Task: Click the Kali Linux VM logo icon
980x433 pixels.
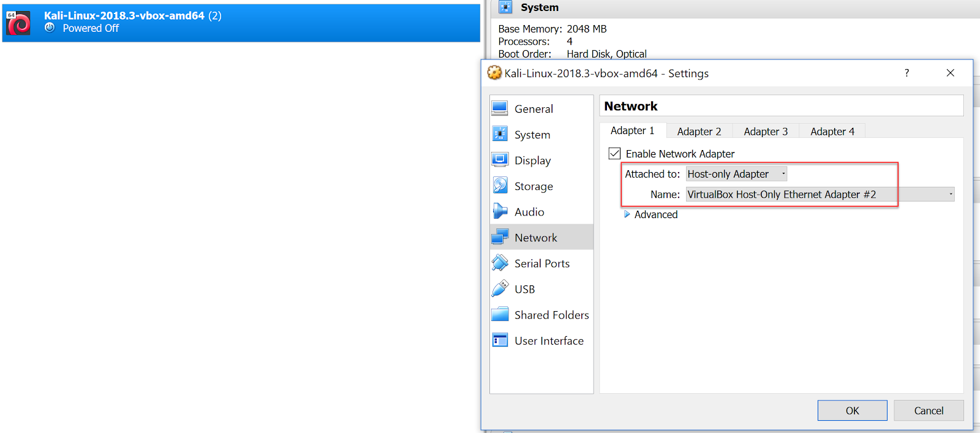Action: (18, 23)
